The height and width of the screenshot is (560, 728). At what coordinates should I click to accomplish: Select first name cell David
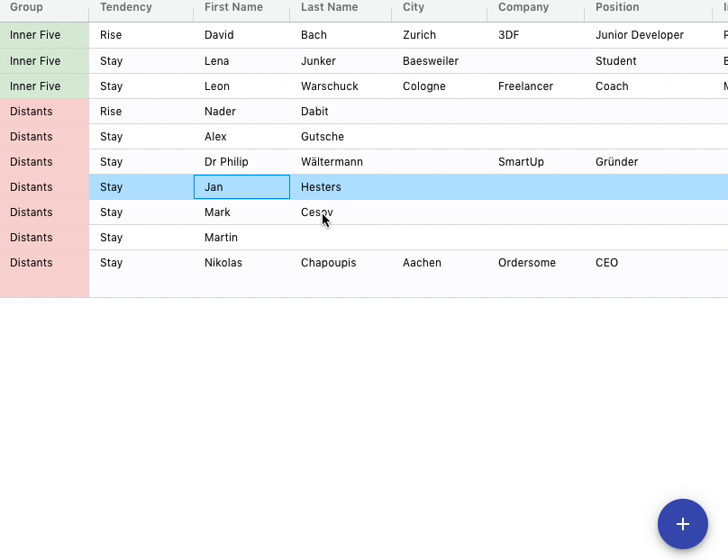[x=241, y=35]
